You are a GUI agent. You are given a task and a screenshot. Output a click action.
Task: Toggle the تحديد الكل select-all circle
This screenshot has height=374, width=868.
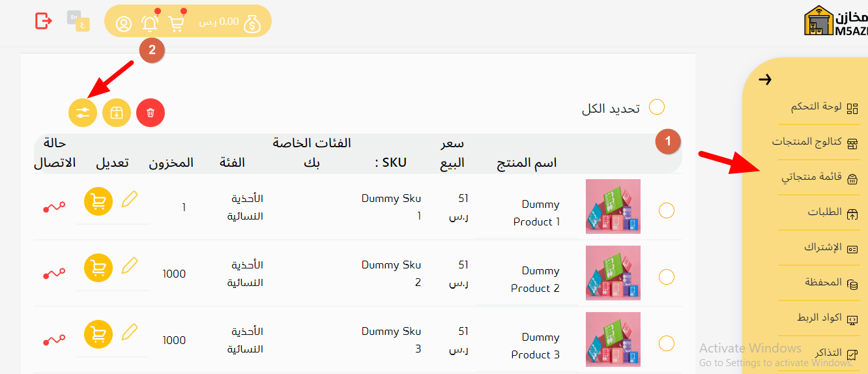[657, 107]
